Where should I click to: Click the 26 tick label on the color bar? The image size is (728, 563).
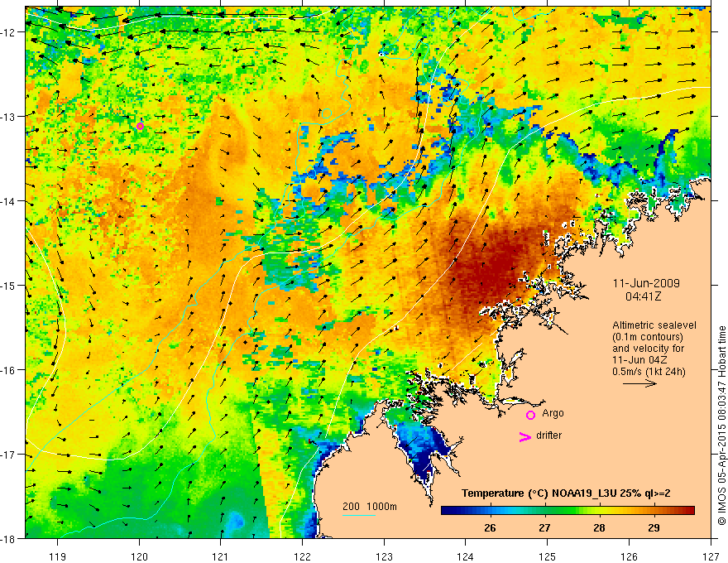(x=490, y=528)
